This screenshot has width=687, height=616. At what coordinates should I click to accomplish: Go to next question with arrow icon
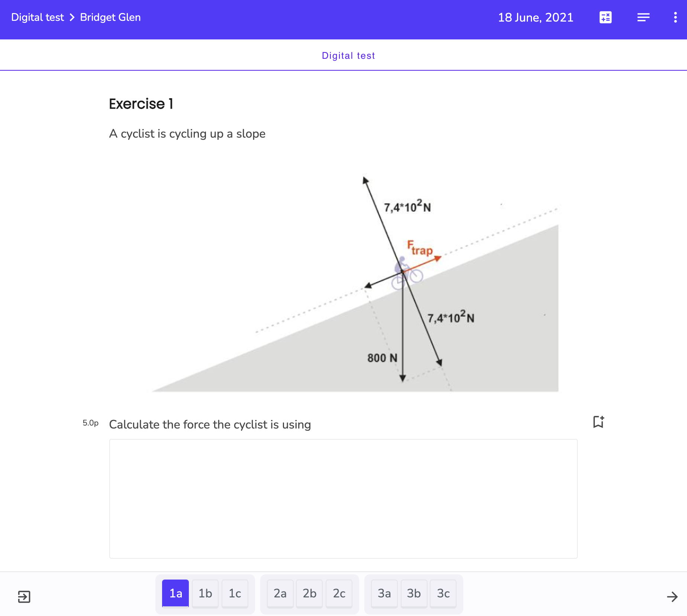[x=672, y=597]
